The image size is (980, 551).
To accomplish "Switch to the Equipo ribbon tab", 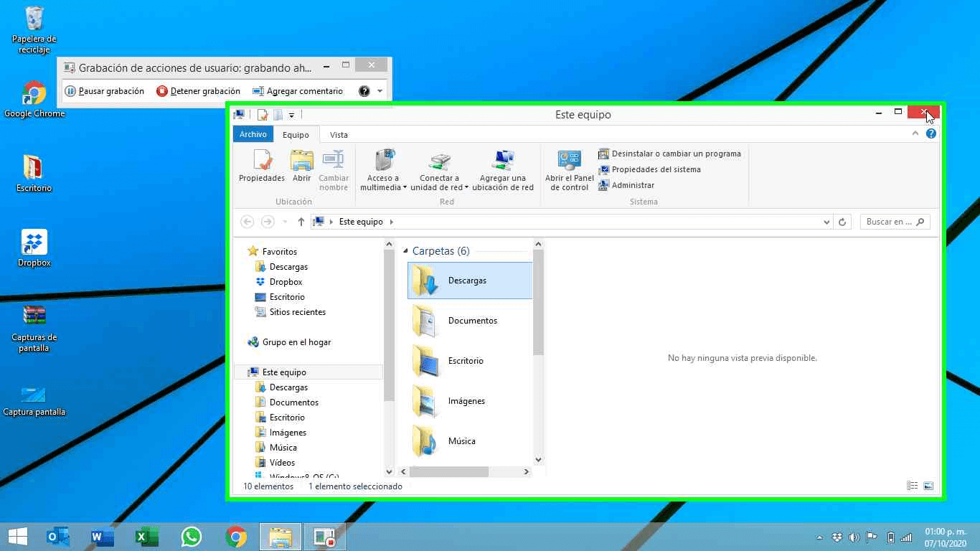I will click(x=296, y=135).
